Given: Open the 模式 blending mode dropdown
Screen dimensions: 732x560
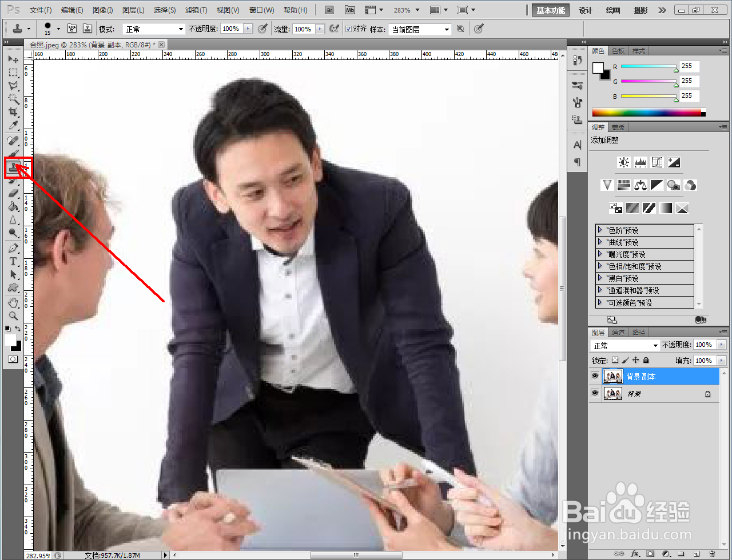Looking at the screenshot, I should click(154, 29).
